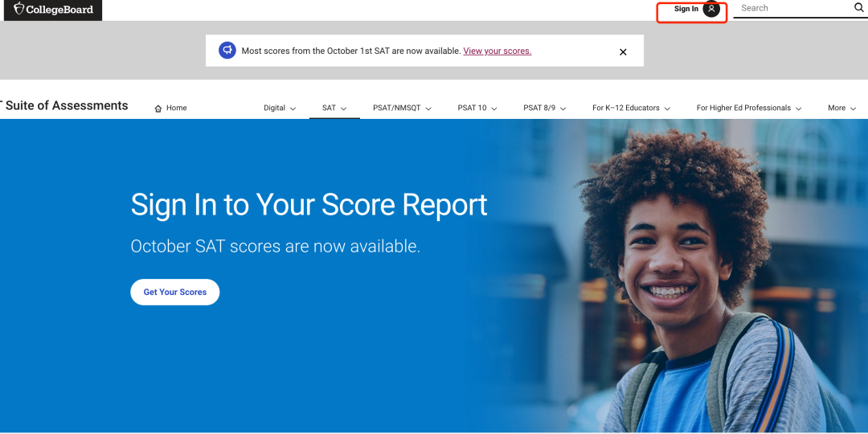This screenshot has width=868, height=434.
Task: Expand the PSAT/NMSQT dropdown chevron
Action: [428, 108]
